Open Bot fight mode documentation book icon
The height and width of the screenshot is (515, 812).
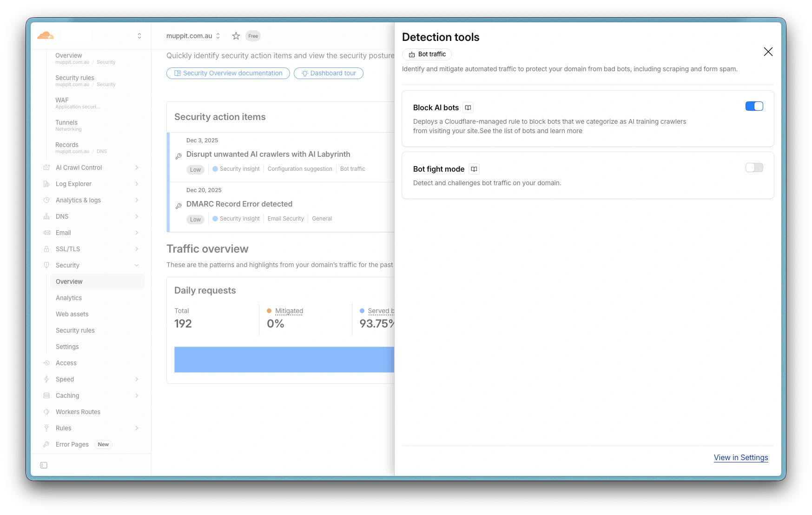coord(474,169)
